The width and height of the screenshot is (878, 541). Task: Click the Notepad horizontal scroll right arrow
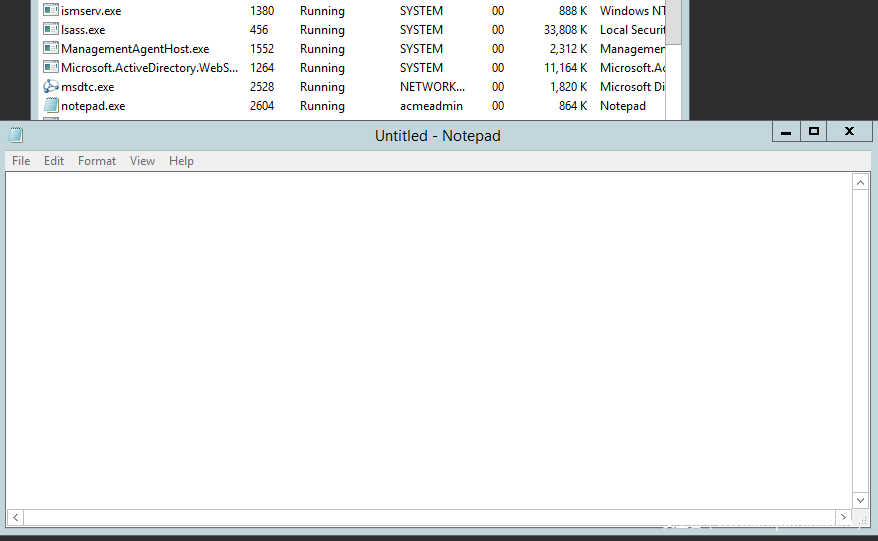coord(843,517)
